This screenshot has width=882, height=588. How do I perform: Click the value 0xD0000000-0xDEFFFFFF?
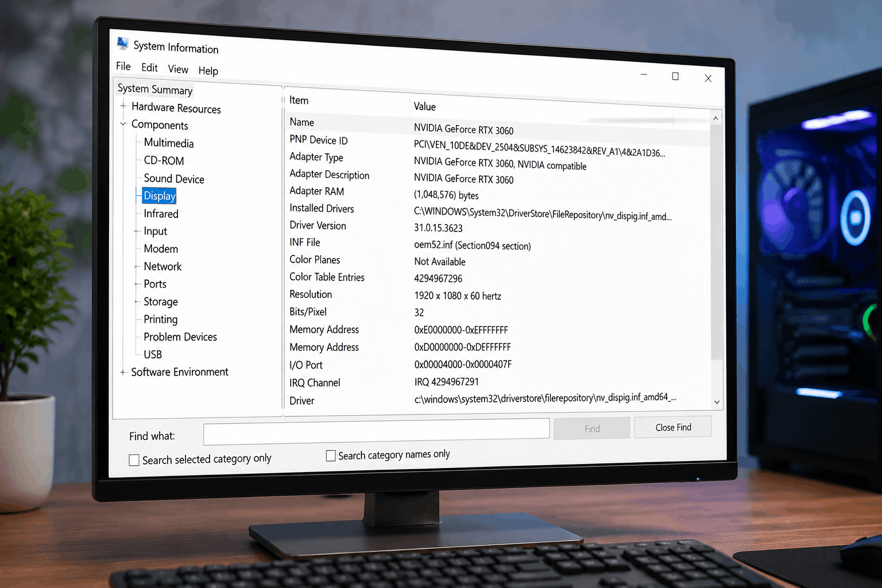point(462,347)
